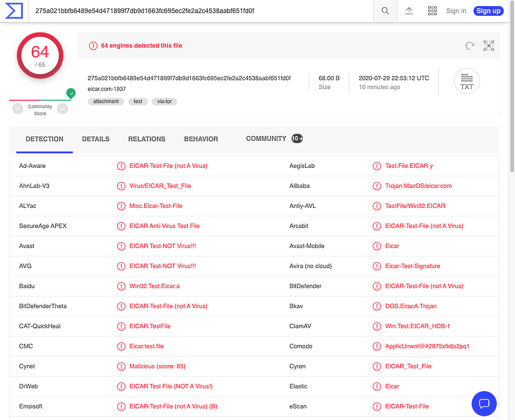The width and height of the screenshot is (515, 420).
Task: Switch to the Details tab
Action: [x=96, y=139]
